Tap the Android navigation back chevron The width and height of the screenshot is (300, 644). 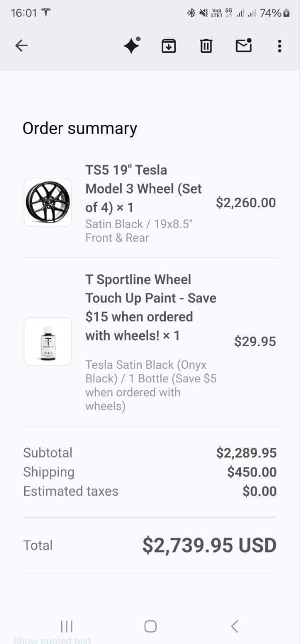point(234,626)
